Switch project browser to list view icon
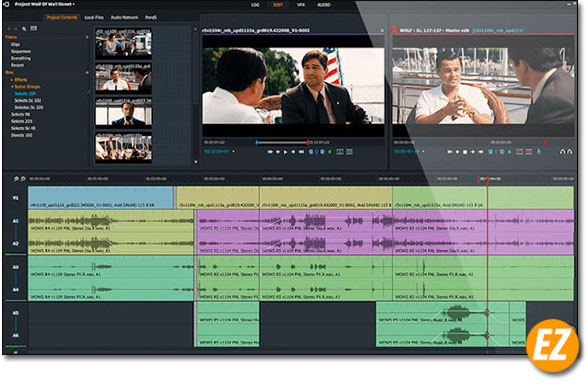The width and height of the screenshot is (587, 390). click(x=34, y=28)
